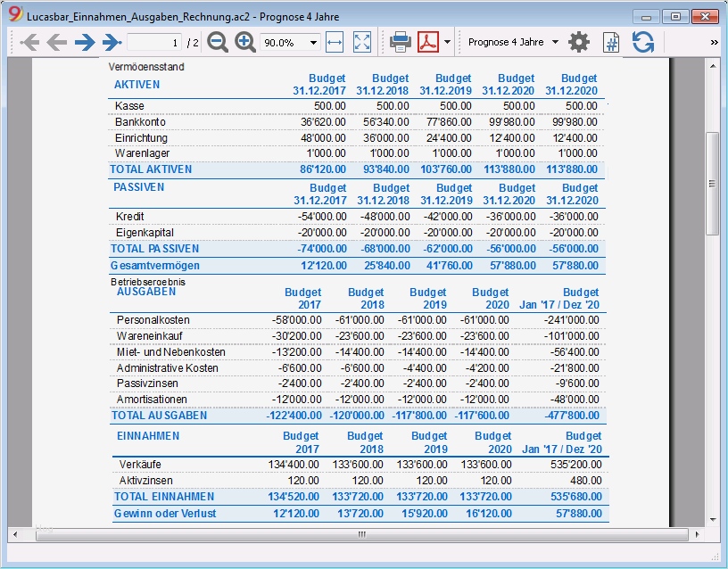This screenshot has width=728, height=569.
Task: Fit the report to page width
Action: click(335, 42)
